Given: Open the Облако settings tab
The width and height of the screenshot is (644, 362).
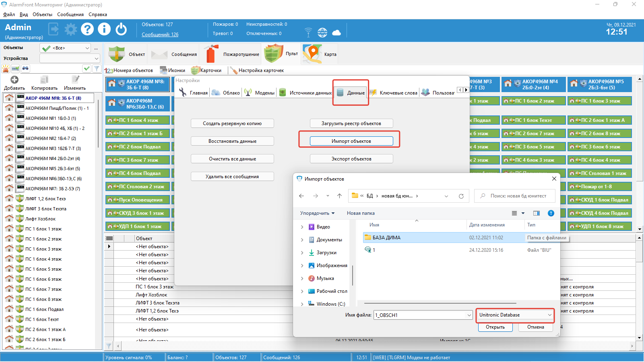Looking at the screenshot, I should (226, 93).
